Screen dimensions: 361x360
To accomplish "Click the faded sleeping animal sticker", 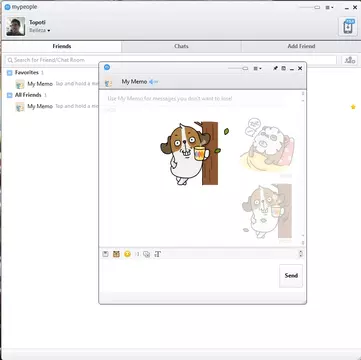I will pyautogui.click(x=267, y=144).
